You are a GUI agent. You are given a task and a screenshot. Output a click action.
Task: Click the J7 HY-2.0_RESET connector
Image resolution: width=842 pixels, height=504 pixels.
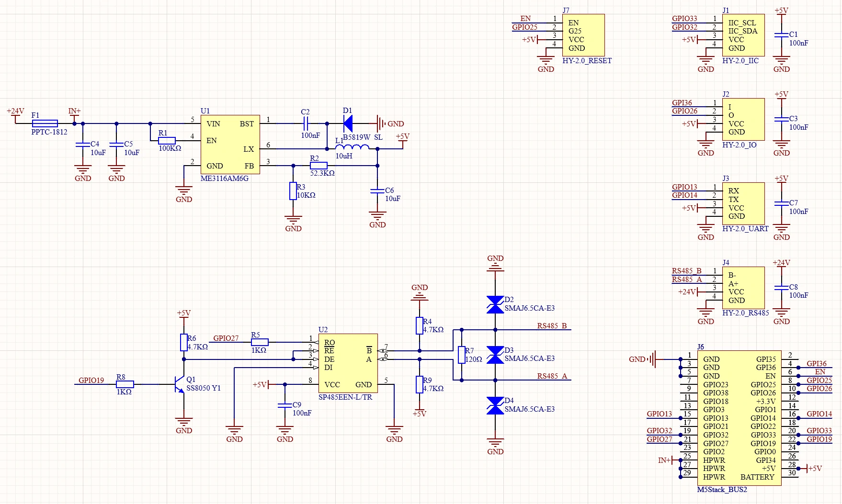[583, 35]
